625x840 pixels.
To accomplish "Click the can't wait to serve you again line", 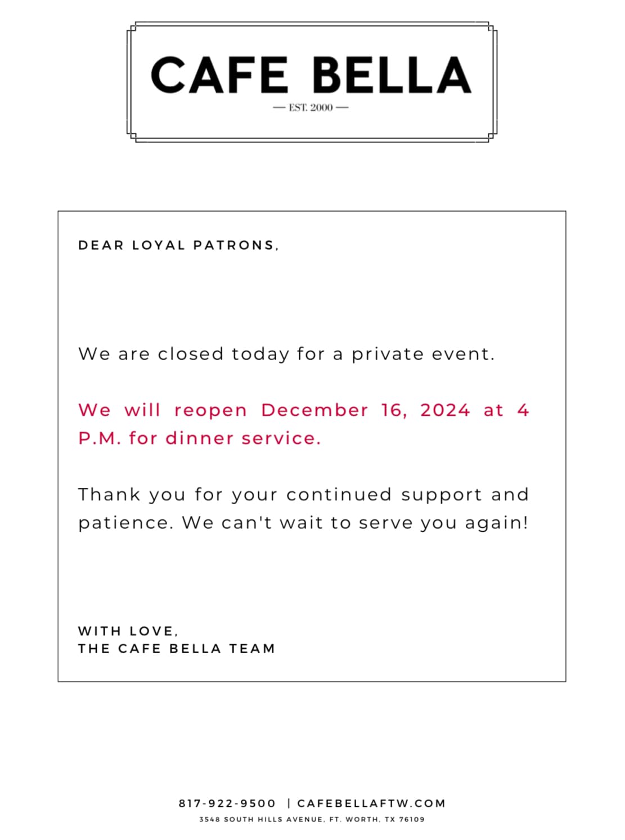I will coord(304,523).
